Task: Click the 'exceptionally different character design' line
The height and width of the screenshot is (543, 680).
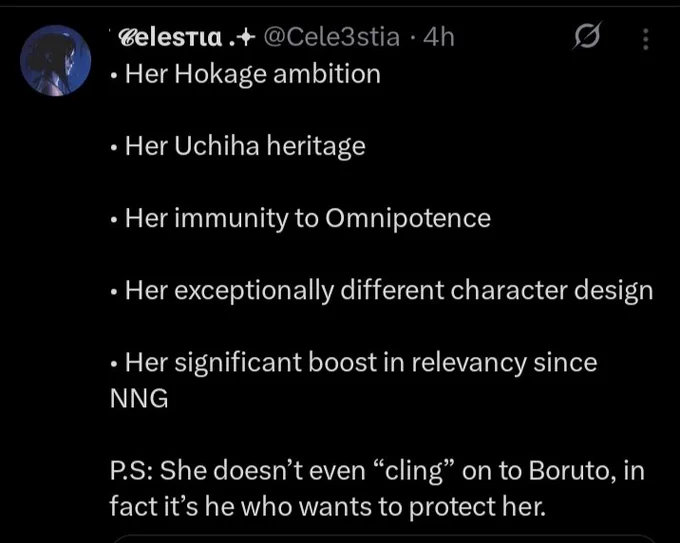Action: [382, 290]
